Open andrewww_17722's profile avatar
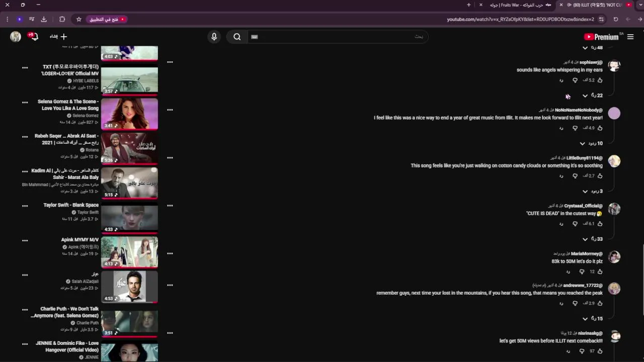 [614, 289]
